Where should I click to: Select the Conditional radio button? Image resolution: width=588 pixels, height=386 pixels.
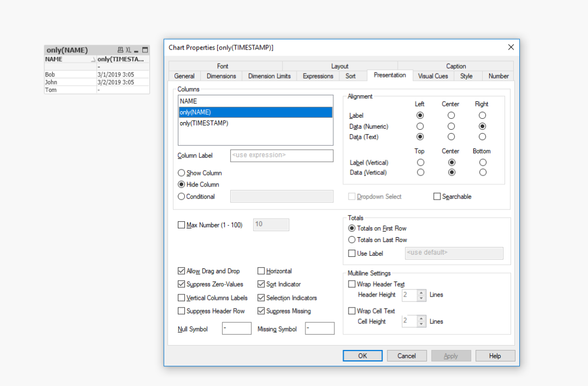tap(182, 196)
